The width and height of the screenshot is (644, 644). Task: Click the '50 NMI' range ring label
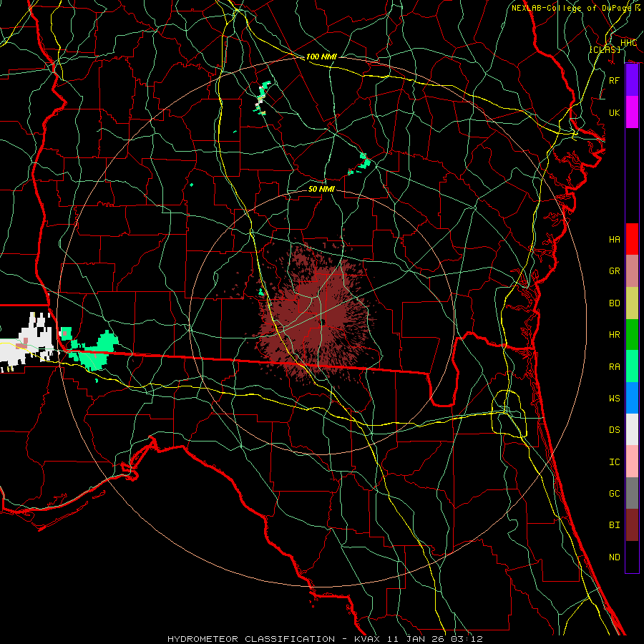click(321, 189)
